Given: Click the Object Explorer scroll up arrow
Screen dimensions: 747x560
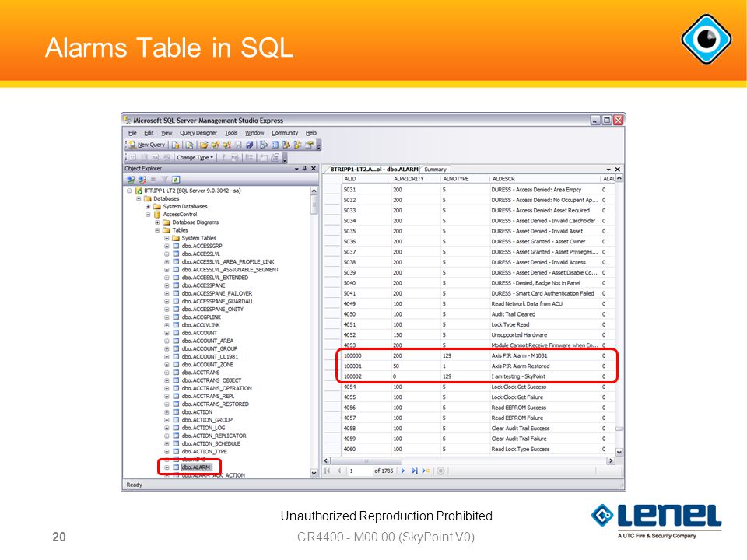Looking at the screenshot, I should pos(314,191).
